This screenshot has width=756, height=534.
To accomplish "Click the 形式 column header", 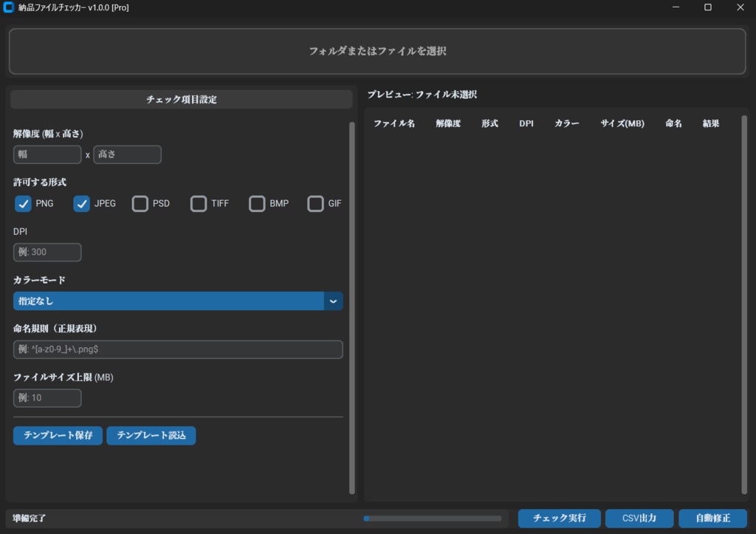I will click(489, 123).
